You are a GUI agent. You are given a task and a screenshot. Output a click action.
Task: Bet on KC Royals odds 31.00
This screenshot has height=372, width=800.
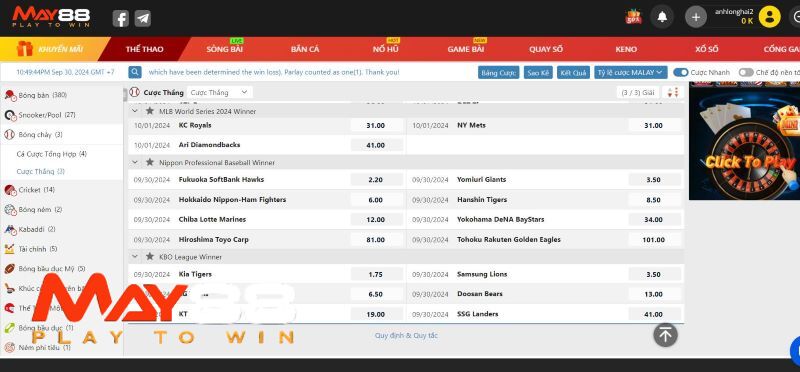(x=376, y=126)
